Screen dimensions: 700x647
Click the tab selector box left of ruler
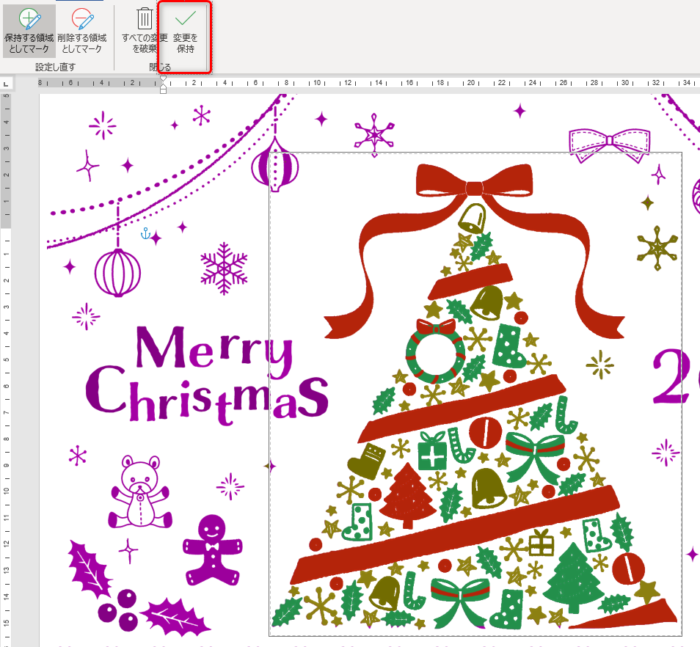pos(6,84)
